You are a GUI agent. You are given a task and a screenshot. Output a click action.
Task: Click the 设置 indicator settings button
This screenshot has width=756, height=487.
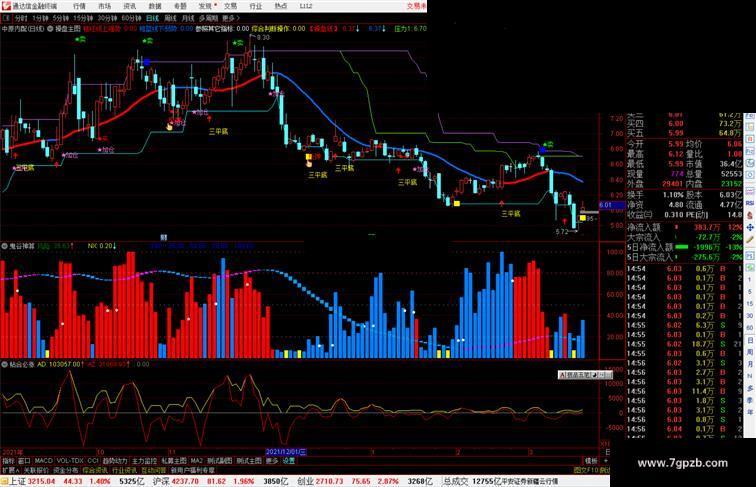coord(288,461)
